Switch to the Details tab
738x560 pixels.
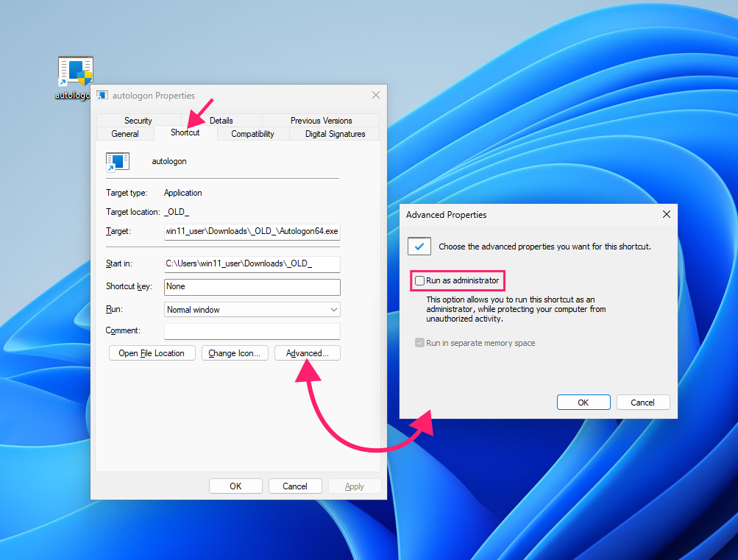coord(221,121)
